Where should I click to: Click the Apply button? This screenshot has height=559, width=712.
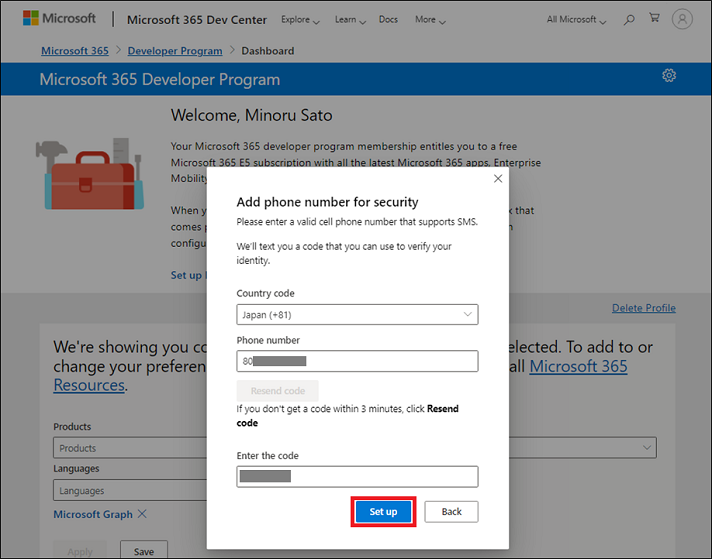(80, 551)
